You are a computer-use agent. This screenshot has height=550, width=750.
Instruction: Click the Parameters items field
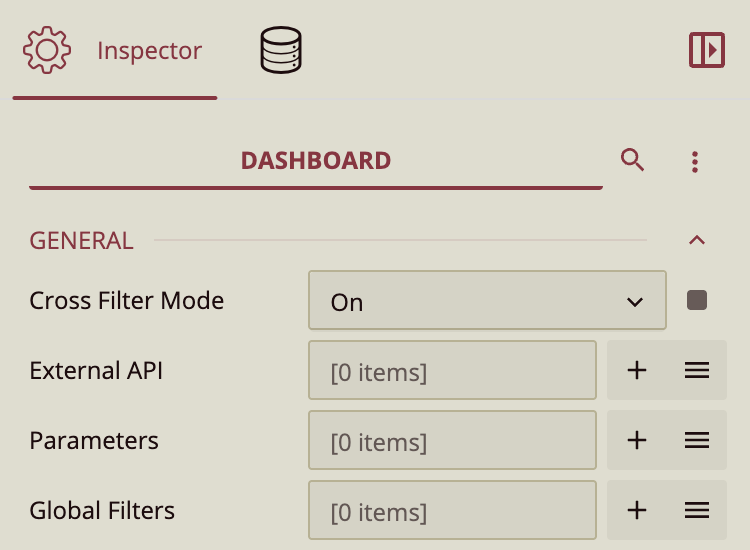click(452, 441)
